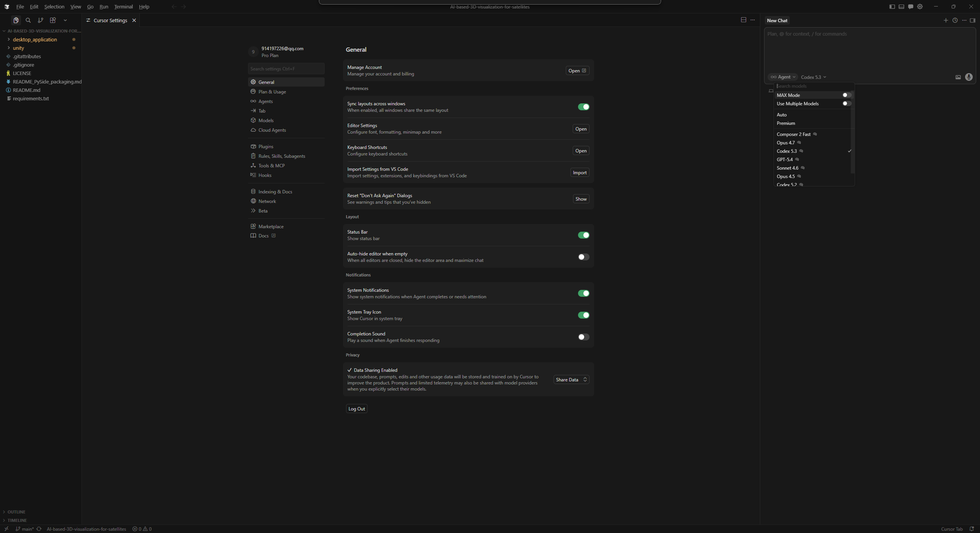The image size is (980, 533).
Task: Open Editor Settings
Action: (x=581, y=129)
